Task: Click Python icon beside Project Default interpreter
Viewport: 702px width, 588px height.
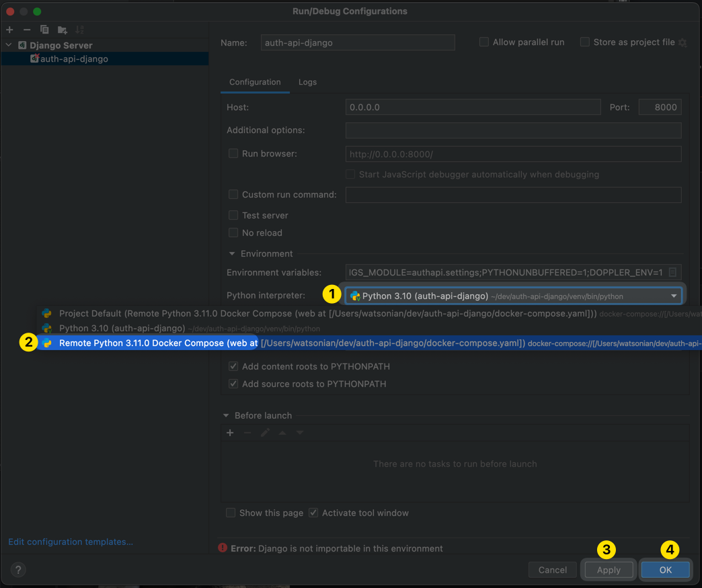Action: pos(46,313)
